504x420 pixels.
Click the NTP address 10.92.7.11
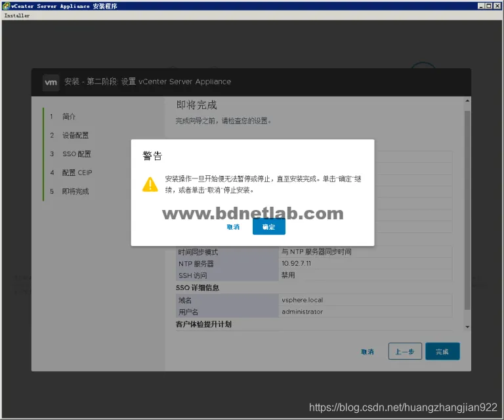(296, 264)
